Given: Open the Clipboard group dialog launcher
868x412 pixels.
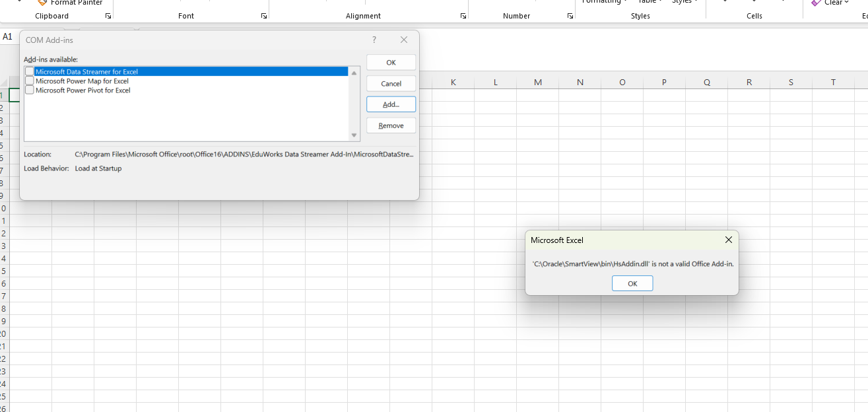Looking at the screenshot, I should pyautogui.click(x=108, y=16).
